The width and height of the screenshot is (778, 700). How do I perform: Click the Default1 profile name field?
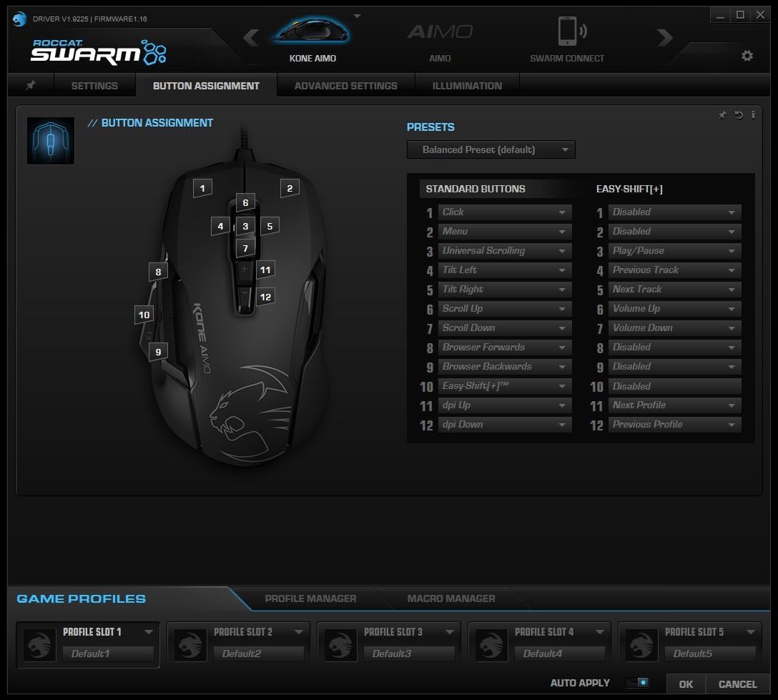pos(108,654)
